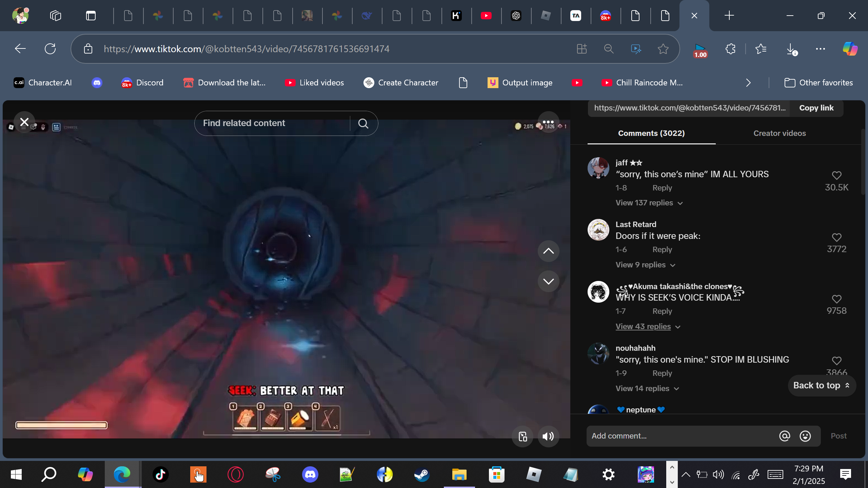Viewport: 868px width, 488px height.
Task: Click the Copy link button
Action: [x=816, y=108]
